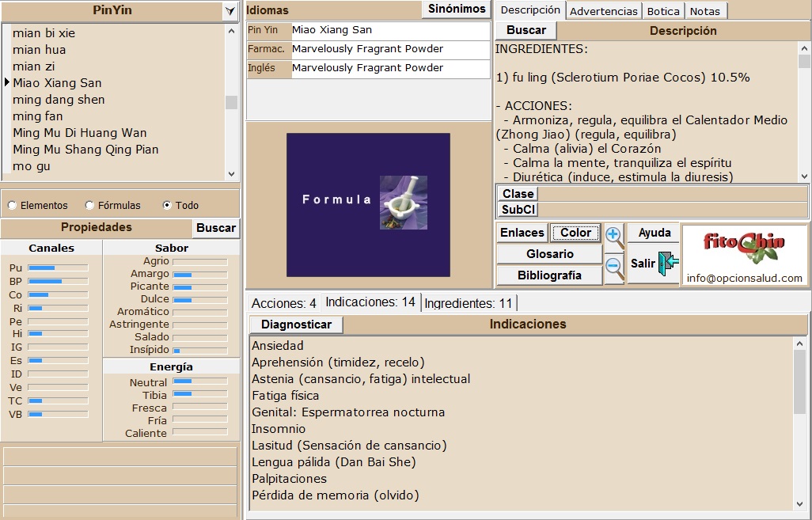
Task: Click the Ayuda button
Action: [x=654, y=233]
